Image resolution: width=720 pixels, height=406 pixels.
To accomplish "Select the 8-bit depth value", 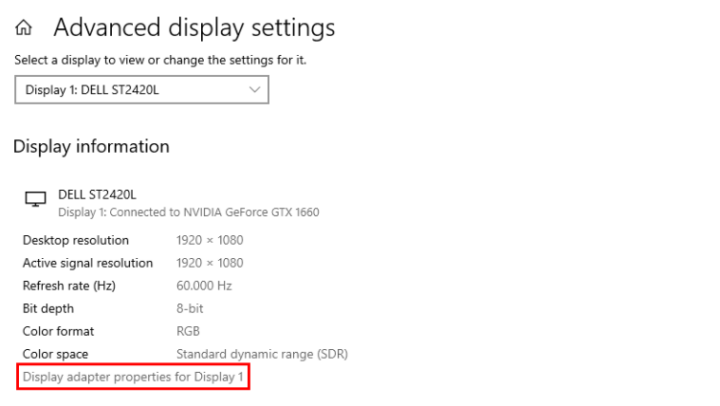I will (x=190, y=309).
